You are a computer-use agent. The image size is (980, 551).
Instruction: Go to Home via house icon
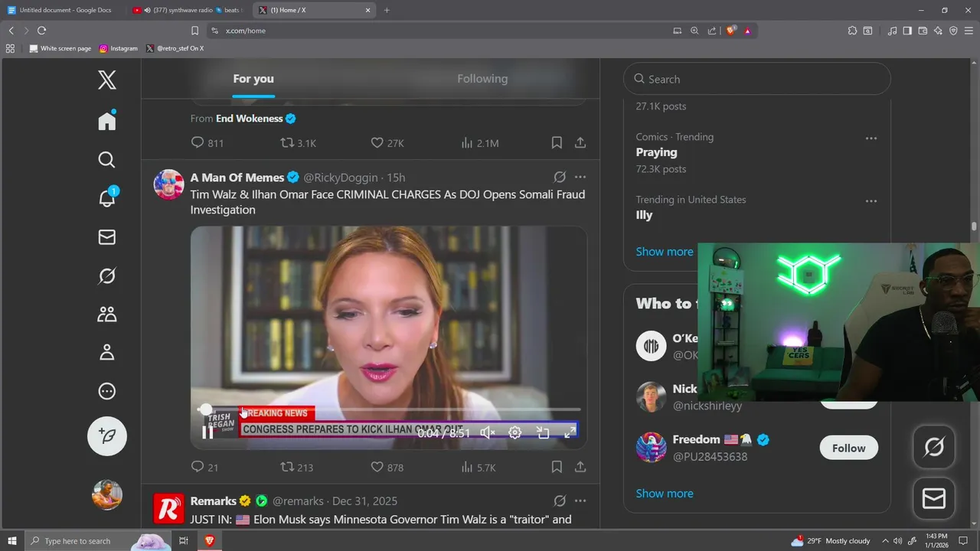107,120
